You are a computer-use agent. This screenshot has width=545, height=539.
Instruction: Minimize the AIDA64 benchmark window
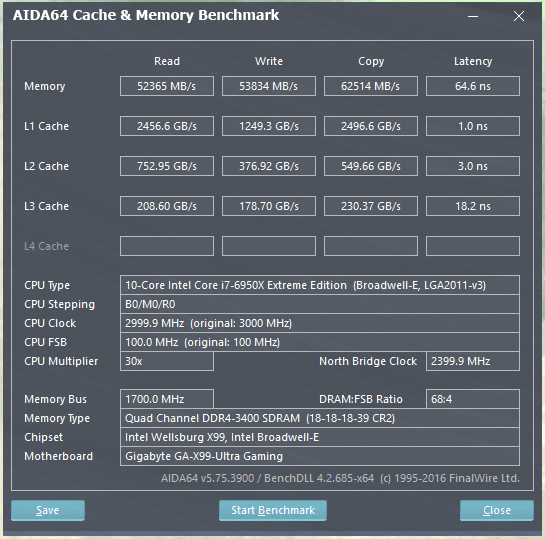point(473,16)
